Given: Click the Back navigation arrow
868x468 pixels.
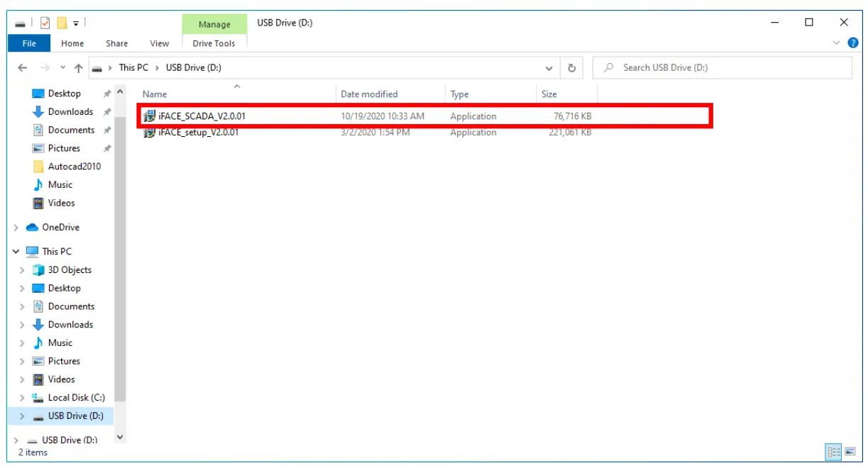Looking at the screenshot, I should click(x=23, y=68).
